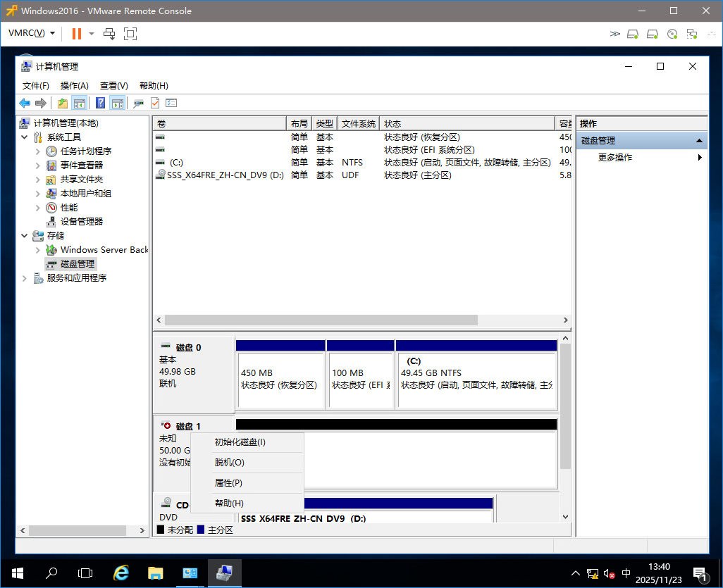Expand the 事件查看器 node
The width and height of the screenshot is (723, 588).
tap(38, 165)
